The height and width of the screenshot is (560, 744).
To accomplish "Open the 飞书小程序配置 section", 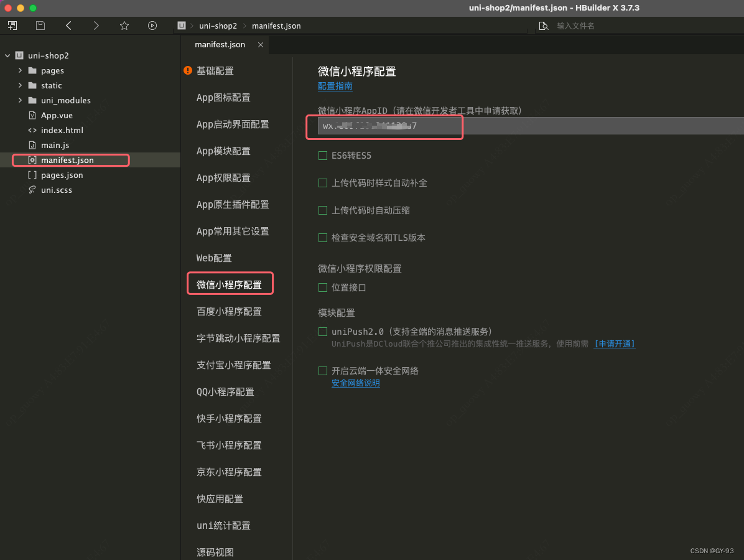I will pyautogui.click(x=229, y=445).
